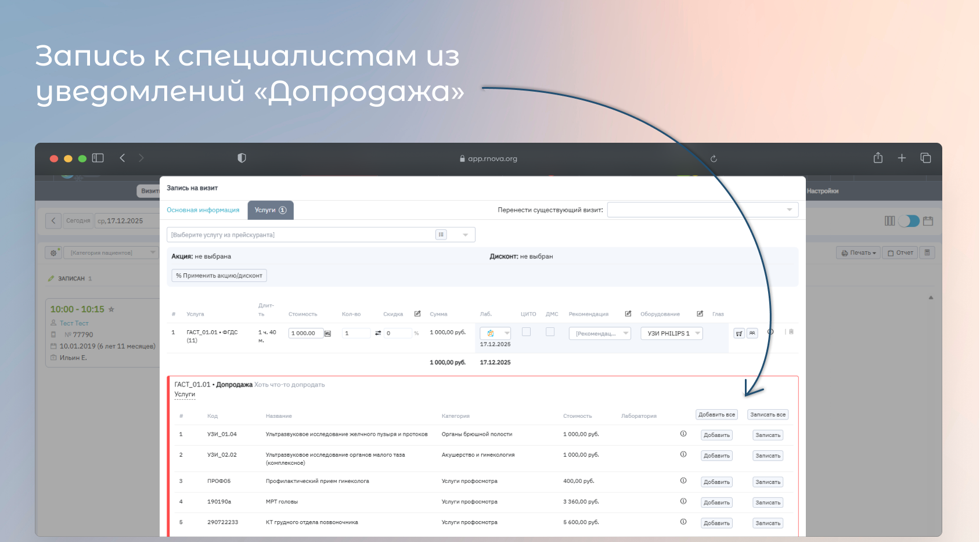Select the Услуги tab
The image size is (980, 542).
(x=271, y=210)
